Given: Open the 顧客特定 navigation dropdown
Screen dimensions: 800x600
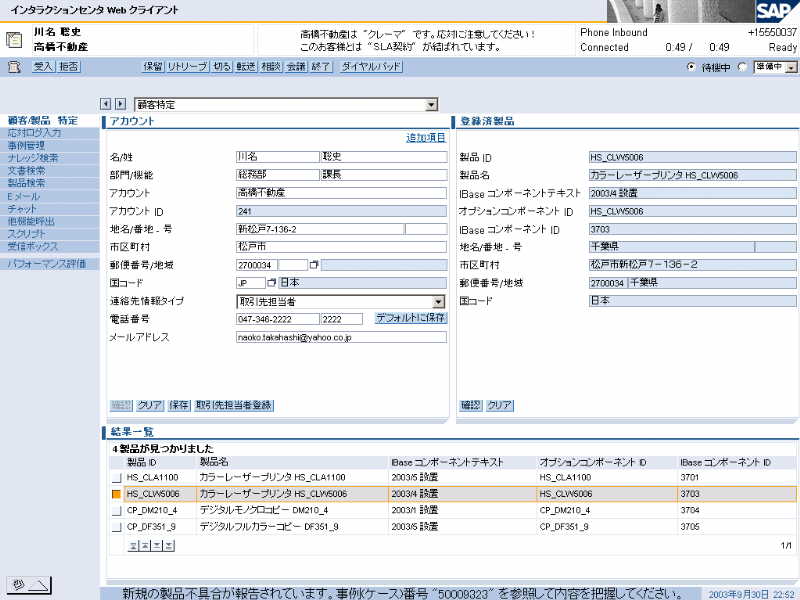Looking at the screenshot, I should (x=432, y=105).
